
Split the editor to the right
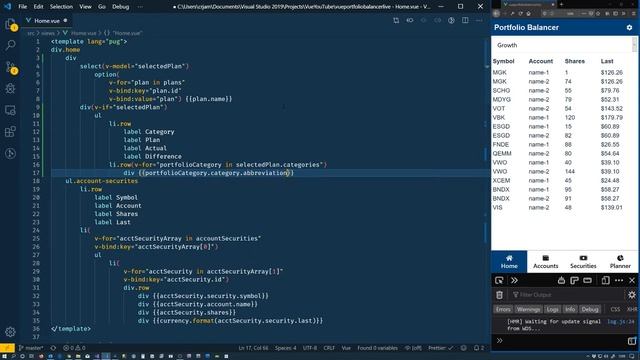465,20
